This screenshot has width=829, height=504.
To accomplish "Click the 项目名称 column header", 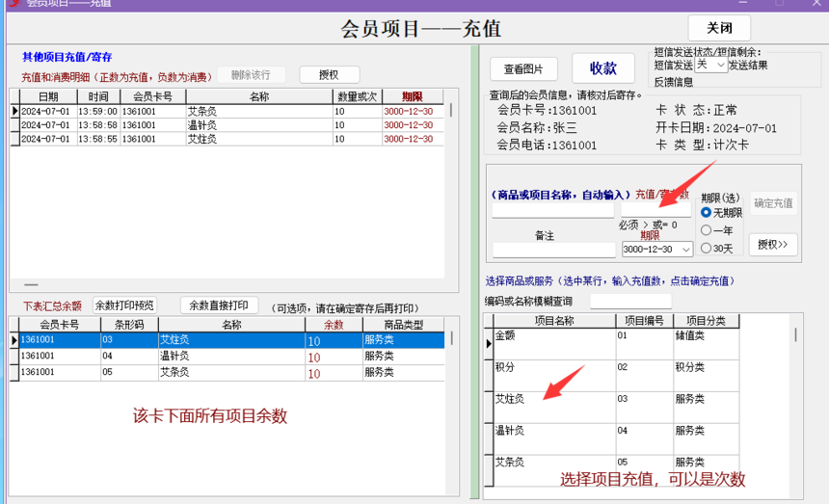I will (554, 321).
